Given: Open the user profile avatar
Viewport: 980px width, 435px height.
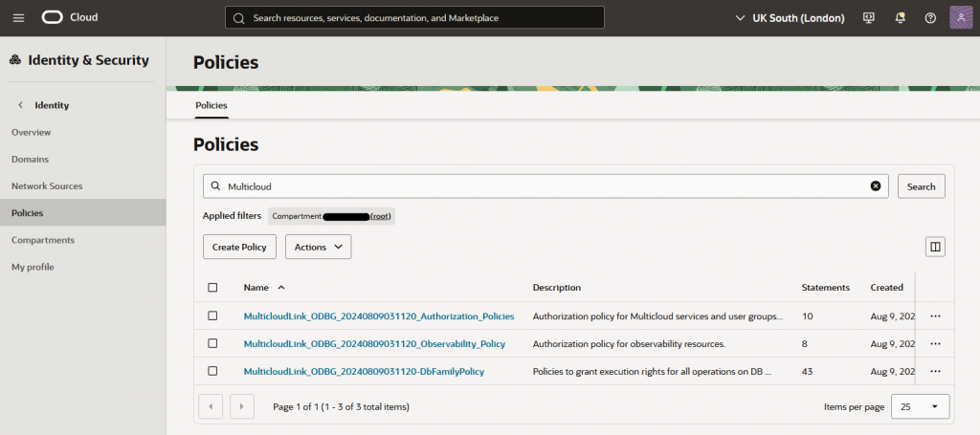Looking at the screenshot, I should coord(961,17).
